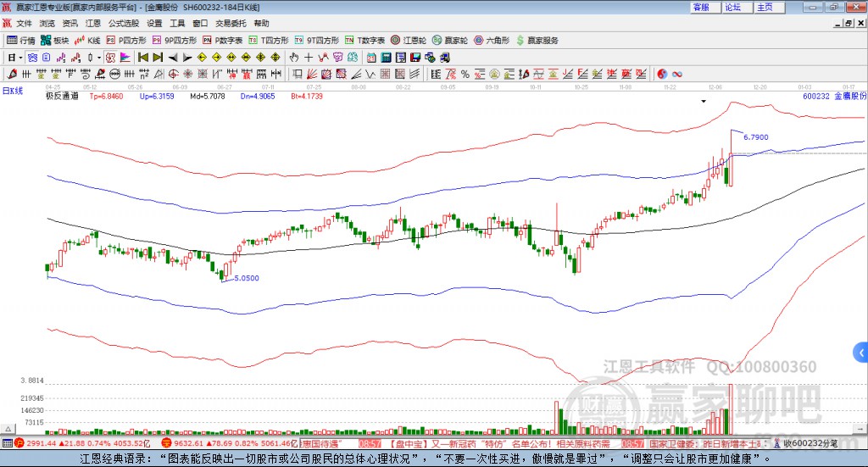The width and height of the screenshot is (868, 467).
Task: Open the 交易委托 menu
Action: click(x=231, y=23)
